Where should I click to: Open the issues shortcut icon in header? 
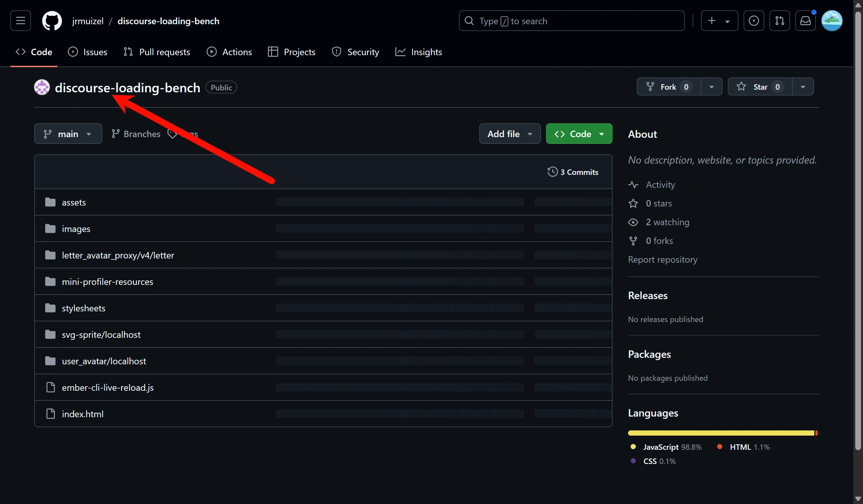[753, 21]
